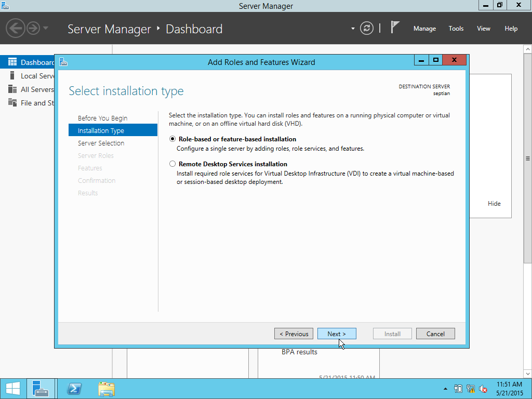
Task: Close the Add Roles and Features Wizard
Action: pos(454,60)
